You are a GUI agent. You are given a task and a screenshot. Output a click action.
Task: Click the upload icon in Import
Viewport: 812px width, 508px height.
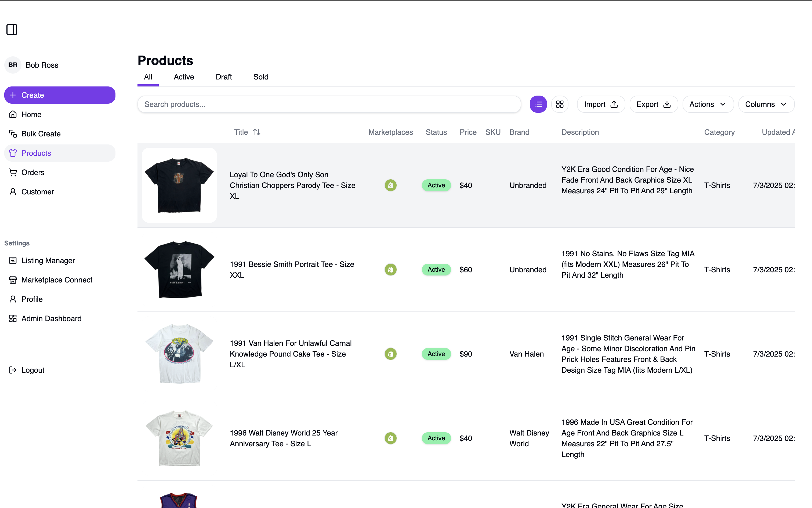[614, 104]
